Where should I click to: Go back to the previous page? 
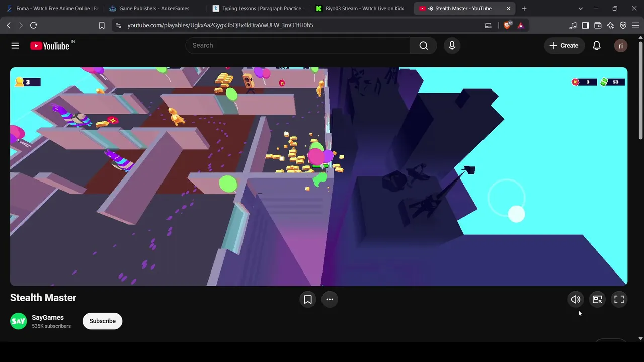click(9, 25)
